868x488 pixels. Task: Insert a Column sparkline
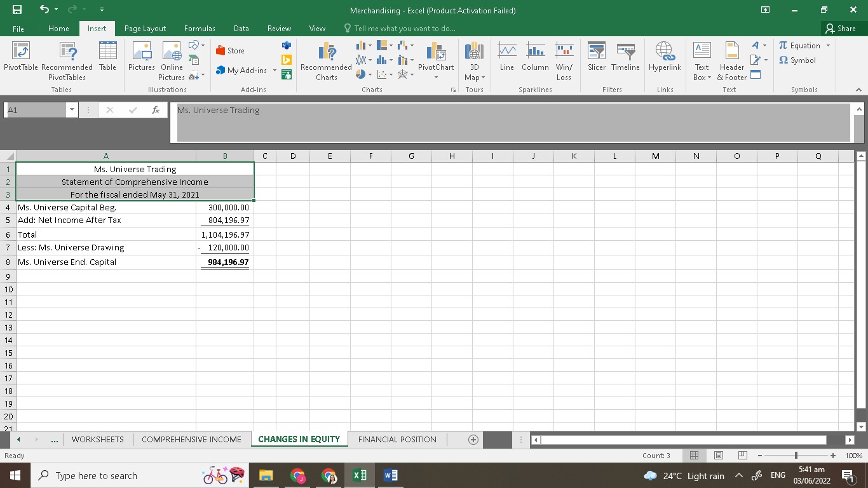(535, 58)
